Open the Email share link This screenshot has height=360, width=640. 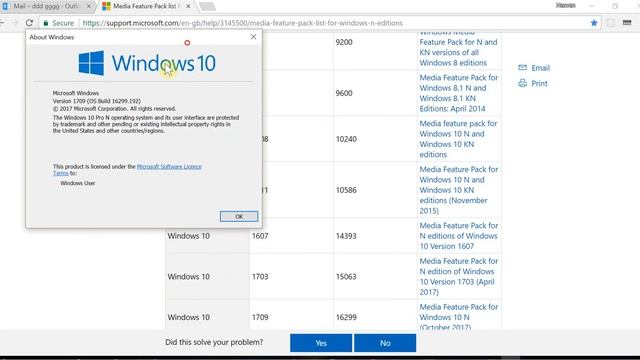point(540,68)
